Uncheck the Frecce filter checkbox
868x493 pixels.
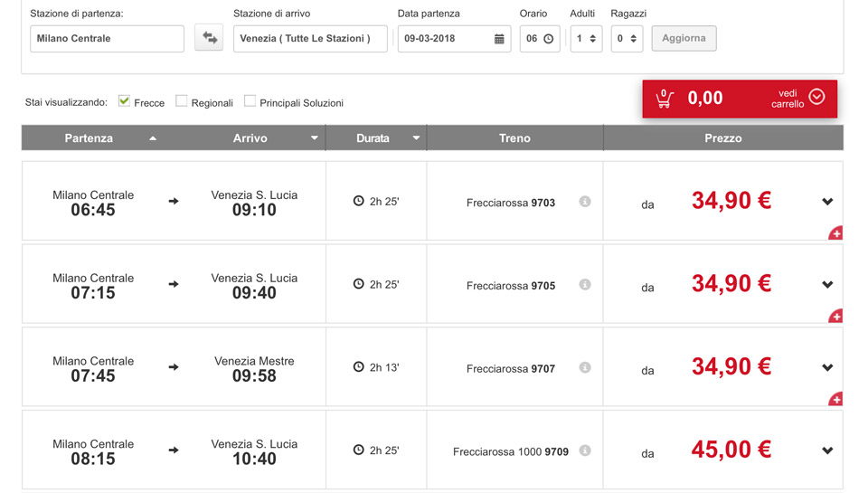125,101
